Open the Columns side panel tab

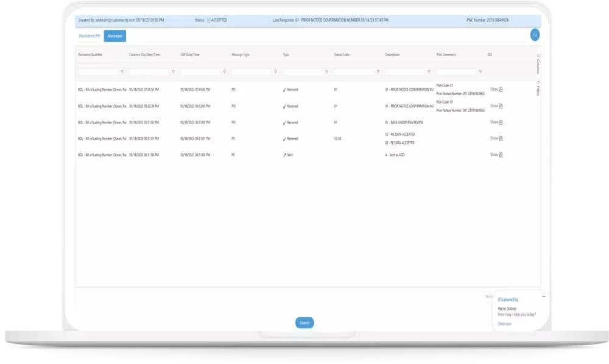(538, 65)
